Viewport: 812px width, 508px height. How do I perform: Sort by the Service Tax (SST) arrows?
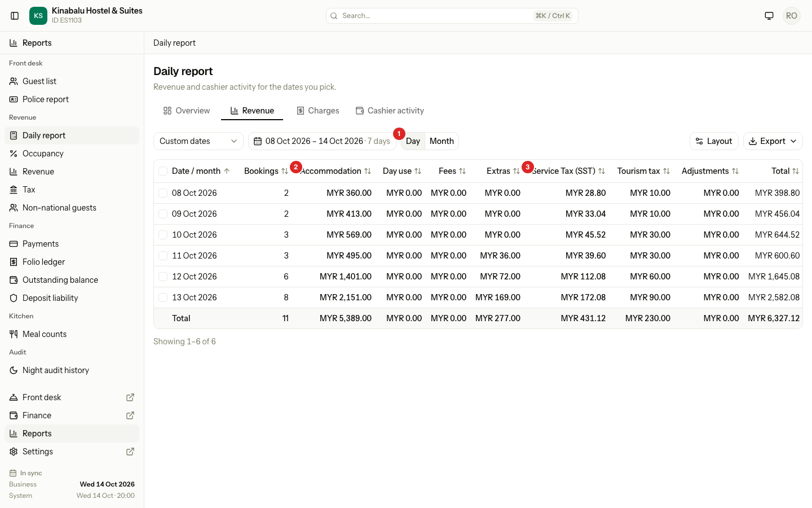[602, 171]
